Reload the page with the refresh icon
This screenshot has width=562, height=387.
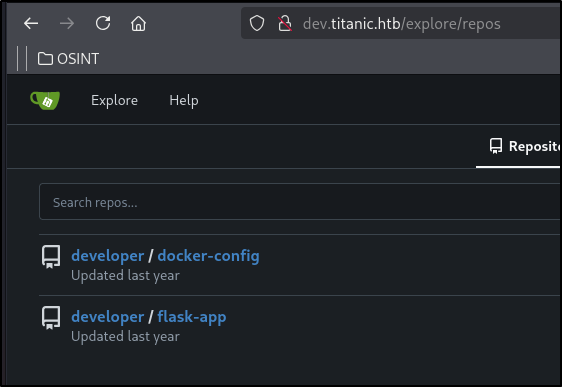click(x=103, y=23)
